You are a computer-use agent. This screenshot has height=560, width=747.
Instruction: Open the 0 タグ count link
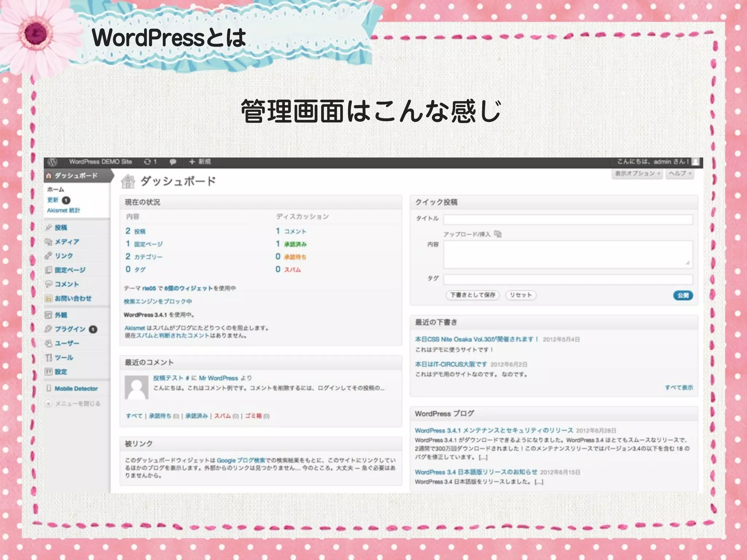(135, 269)
